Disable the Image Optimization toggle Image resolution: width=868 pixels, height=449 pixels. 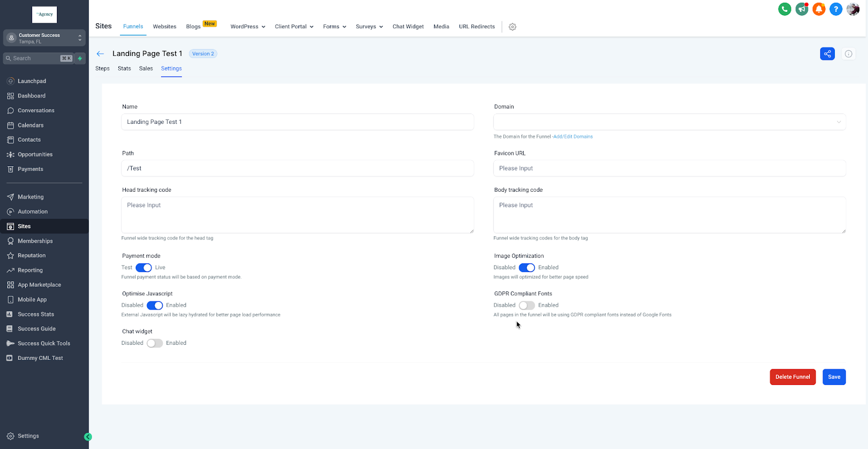tap(526, 268)
